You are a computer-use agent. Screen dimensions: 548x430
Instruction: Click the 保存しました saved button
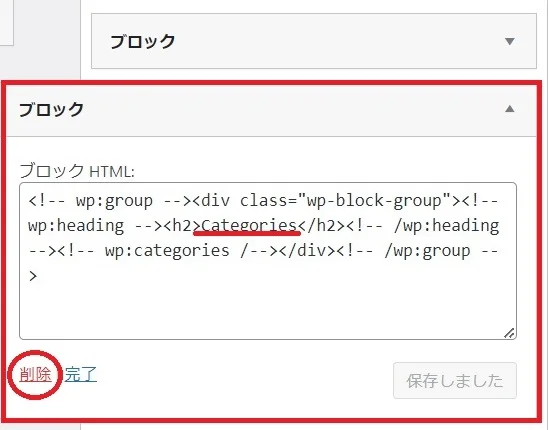point(455,380)
